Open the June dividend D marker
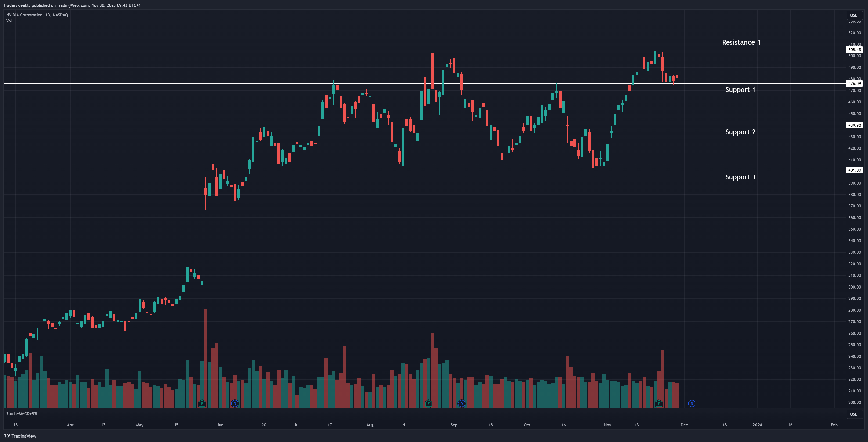Viewport: 868px width, 442px height. coord(234,403)
